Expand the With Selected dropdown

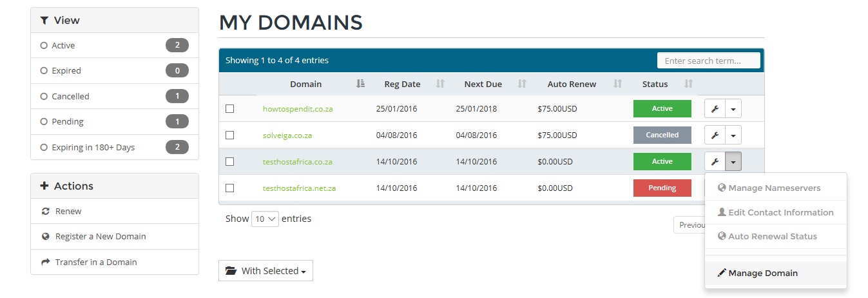265,271
